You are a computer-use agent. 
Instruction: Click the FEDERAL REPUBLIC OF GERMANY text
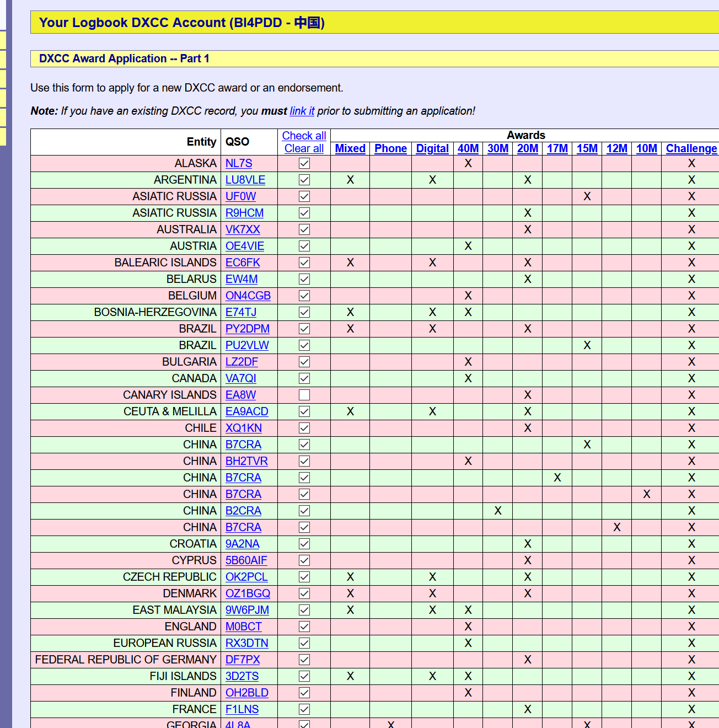pos(126,660)
